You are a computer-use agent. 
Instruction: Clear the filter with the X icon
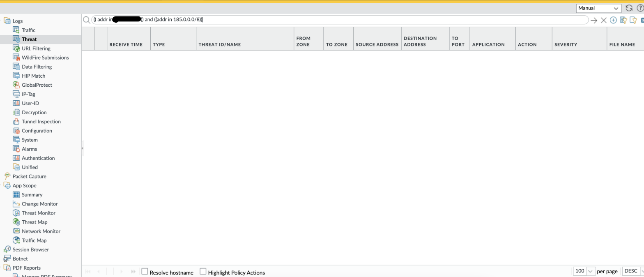point(604,20)
